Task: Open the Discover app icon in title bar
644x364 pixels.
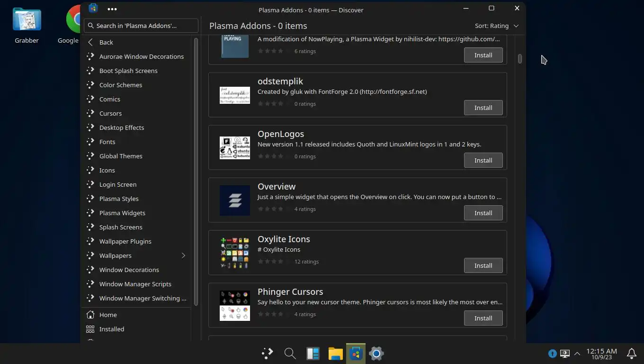Action: pyautogui.click(x=93, y=9)
